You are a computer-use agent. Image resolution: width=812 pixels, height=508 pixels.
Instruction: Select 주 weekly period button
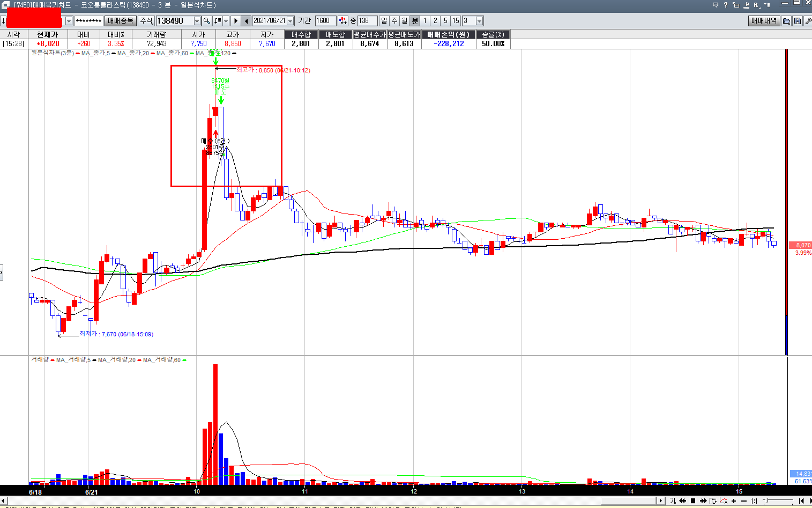point(394,21)
